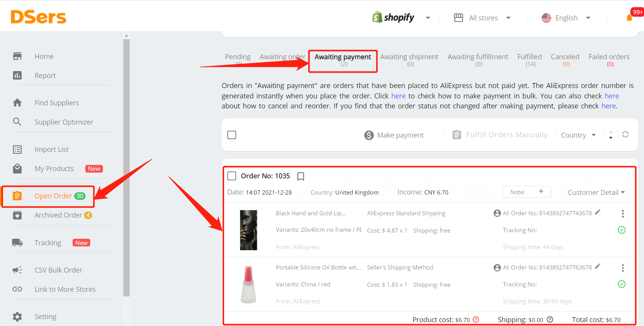This screenshot has height=326, width=644.
Task: Open the notification bell
Action: (629, 18)
